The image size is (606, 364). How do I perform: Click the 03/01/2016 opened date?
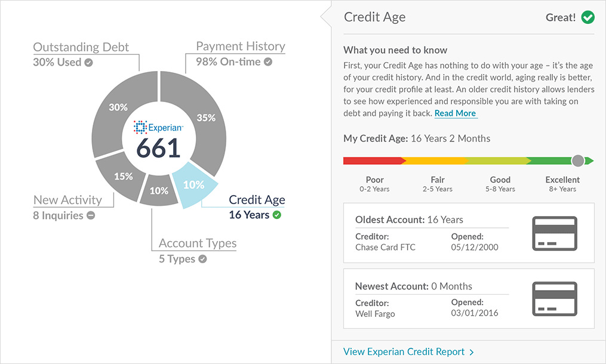pyautogui.click(x=475, y=313)
